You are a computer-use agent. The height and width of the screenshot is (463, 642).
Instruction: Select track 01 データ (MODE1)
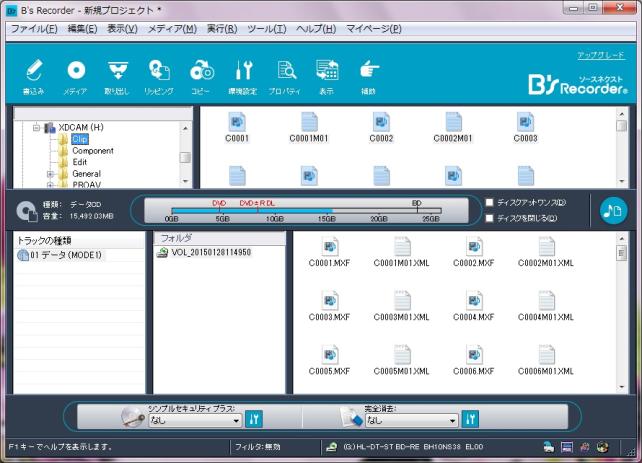66,255
